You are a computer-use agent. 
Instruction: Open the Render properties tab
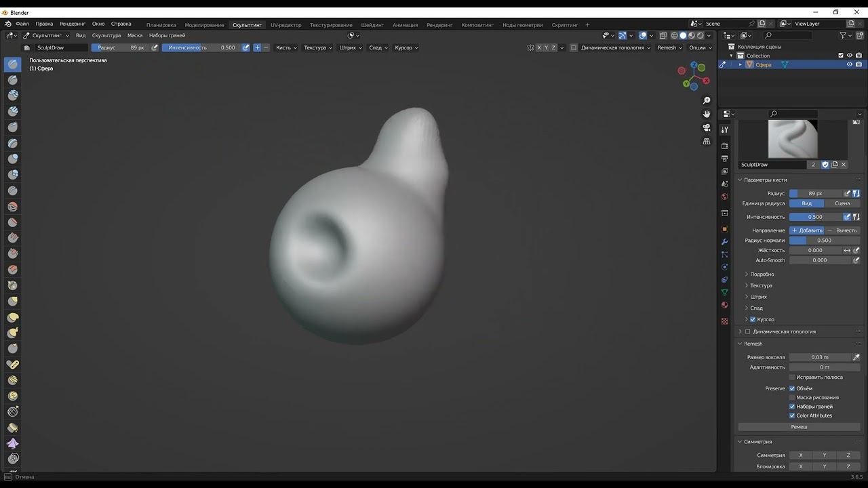point(725,146)
